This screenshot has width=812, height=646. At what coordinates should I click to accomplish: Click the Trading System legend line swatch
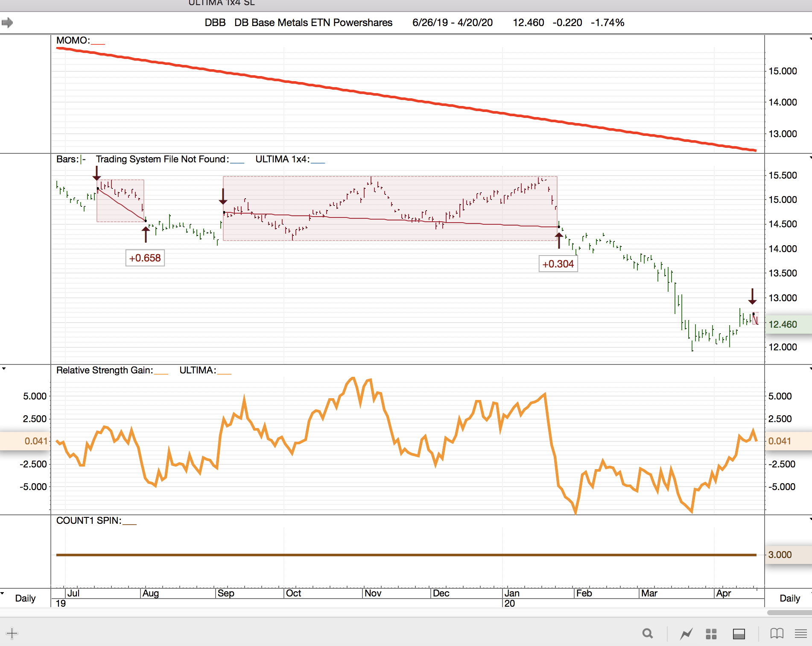[237, 162]
